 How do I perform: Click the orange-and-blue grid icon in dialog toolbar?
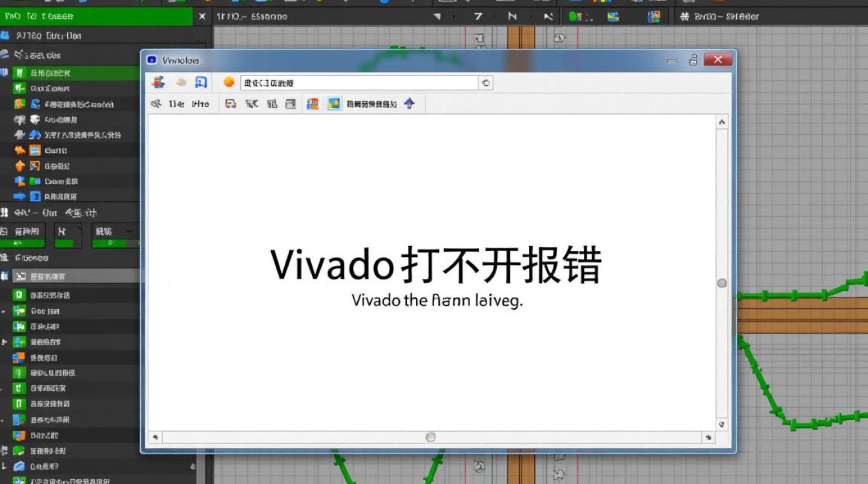point(313,103)
